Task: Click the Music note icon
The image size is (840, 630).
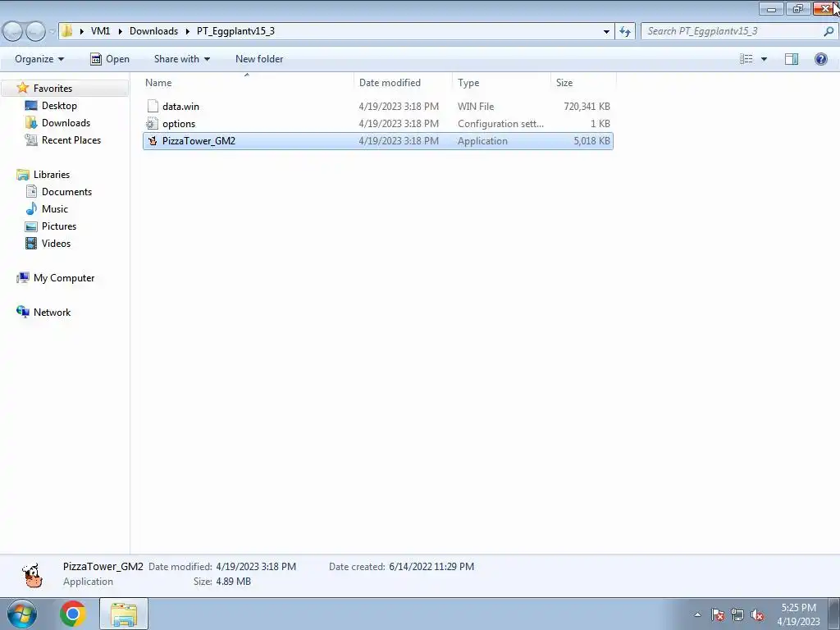Action: [32, 208]
